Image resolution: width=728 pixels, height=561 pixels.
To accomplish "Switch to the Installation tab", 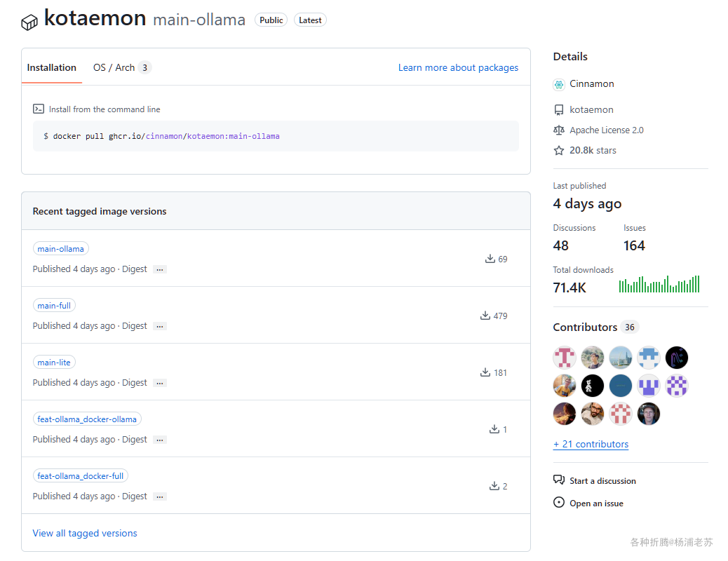I will click(x=51, y=67).
